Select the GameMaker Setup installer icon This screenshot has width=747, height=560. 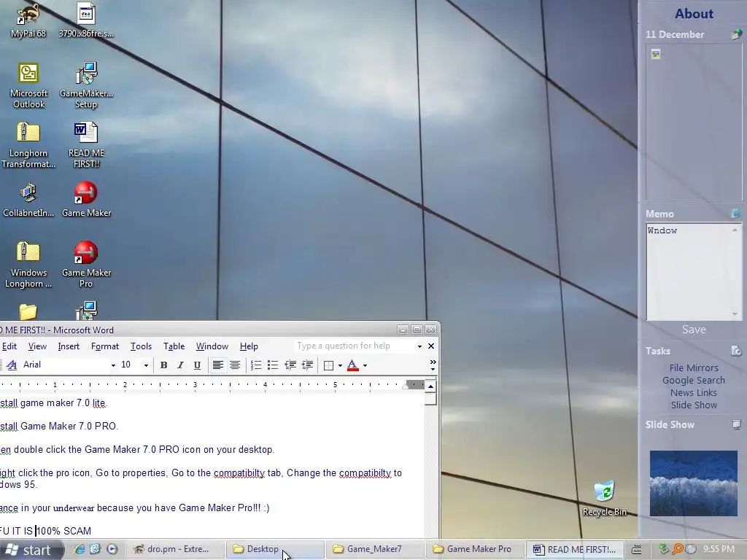tap(86, 86)
